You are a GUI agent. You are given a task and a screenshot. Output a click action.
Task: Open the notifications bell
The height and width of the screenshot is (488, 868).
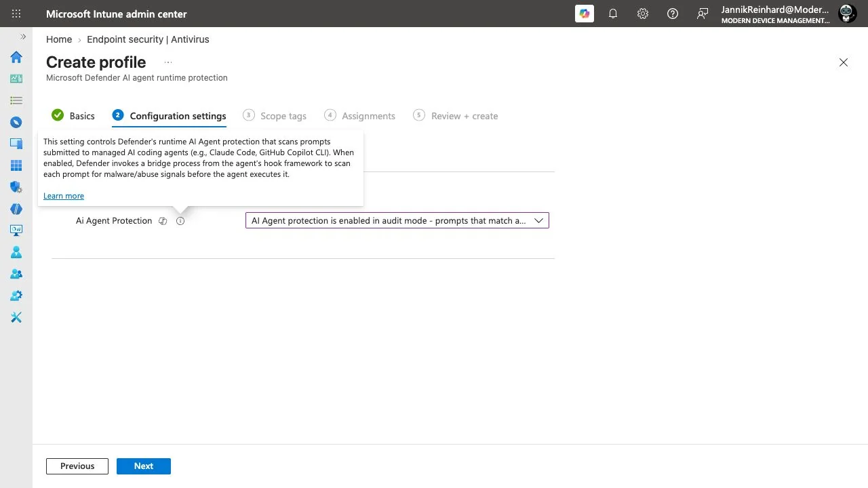tap(613, 14)
